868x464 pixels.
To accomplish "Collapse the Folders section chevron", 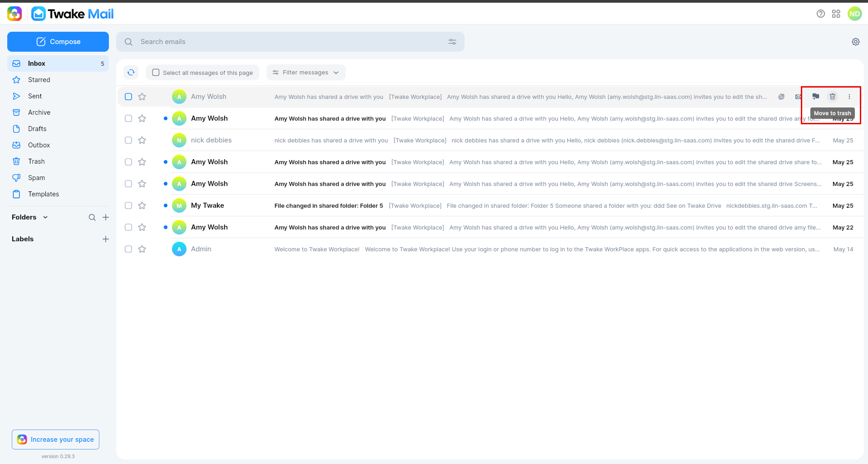I will click(x=45, y=217).
